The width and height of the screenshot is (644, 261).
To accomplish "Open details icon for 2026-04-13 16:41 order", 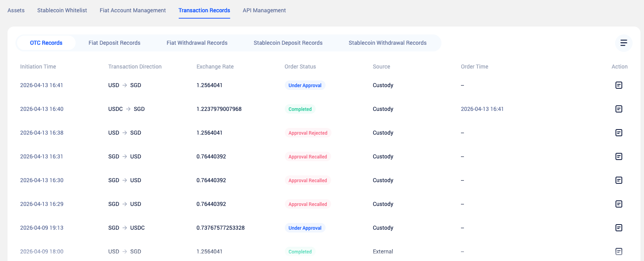I will (x=619, y=85).
